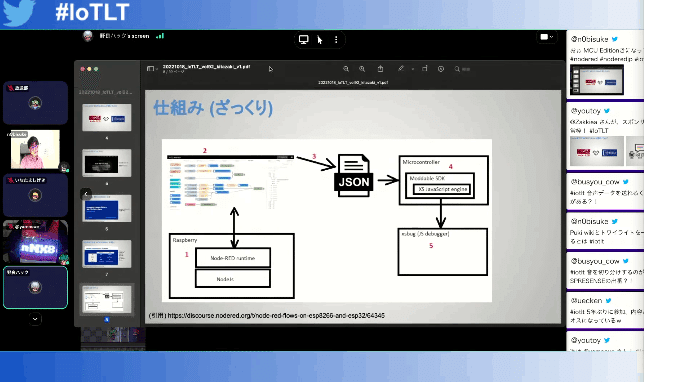Select the highlighted diagram page thumbnail
Viewport: 686px width, 382px height.
[106, 299]
